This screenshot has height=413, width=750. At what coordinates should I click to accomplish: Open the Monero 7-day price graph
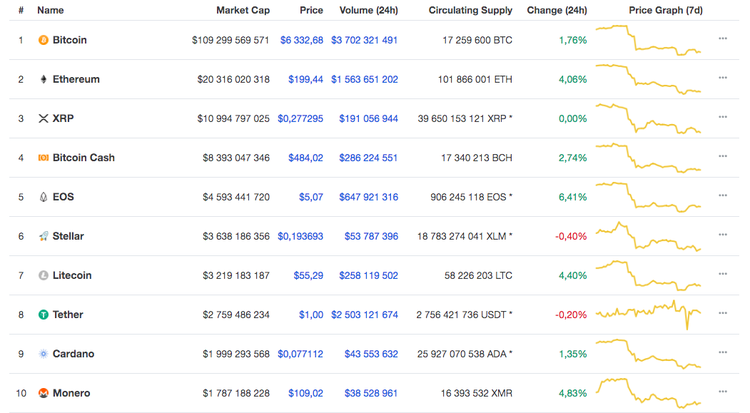click(x=648, y=393)
